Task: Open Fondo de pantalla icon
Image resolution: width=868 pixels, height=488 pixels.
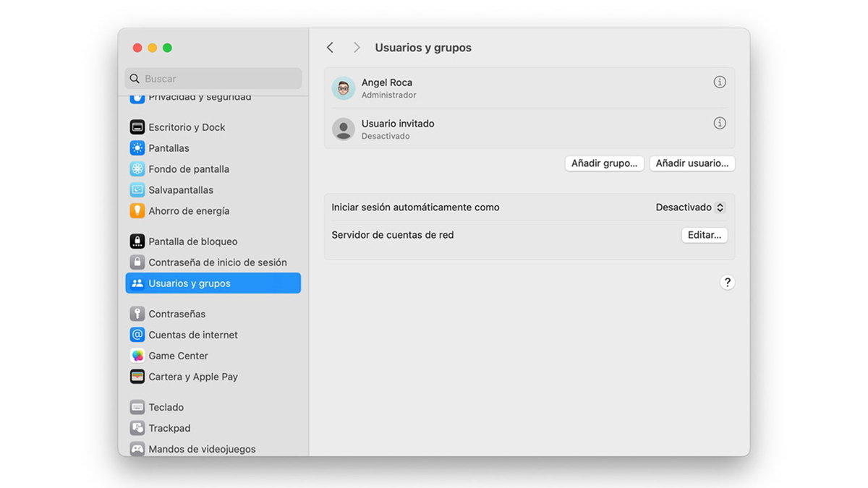Action: pos(137,169)
